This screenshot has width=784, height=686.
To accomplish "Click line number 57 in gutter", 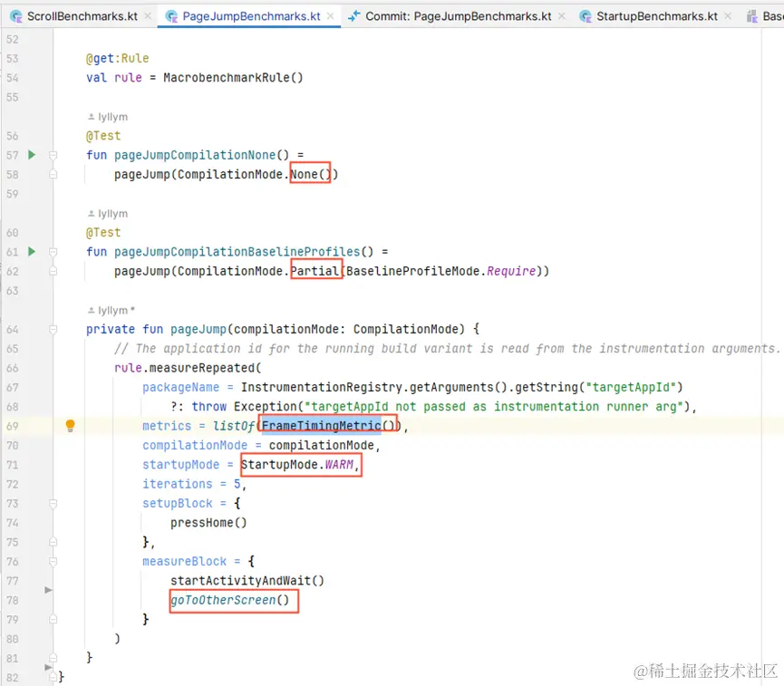I will 13,155.
